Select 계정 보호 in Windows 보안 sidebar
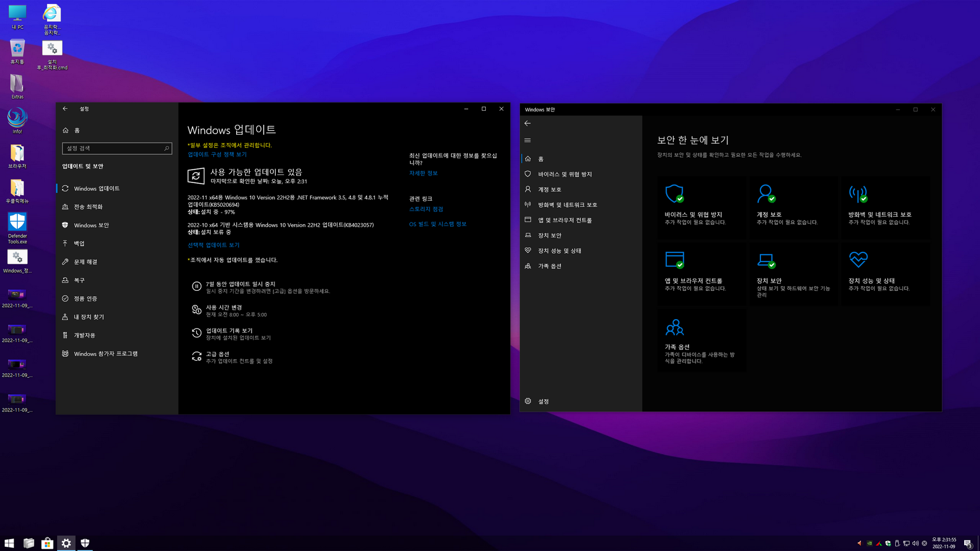Image resolution: width=980 pixels, height=551 pixels. [581, 190]
